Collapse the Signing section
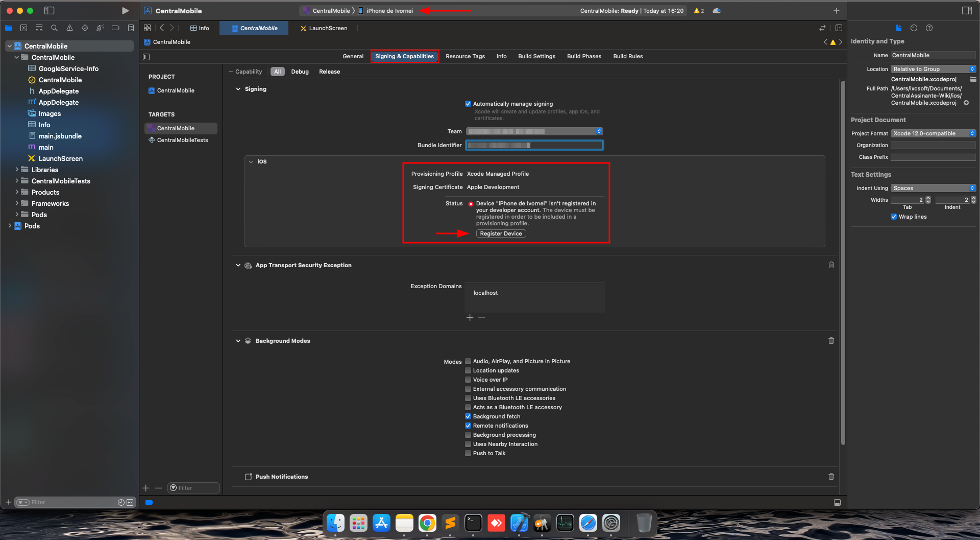Viewport: 980px width, 540px height. [x=238, y=89]
